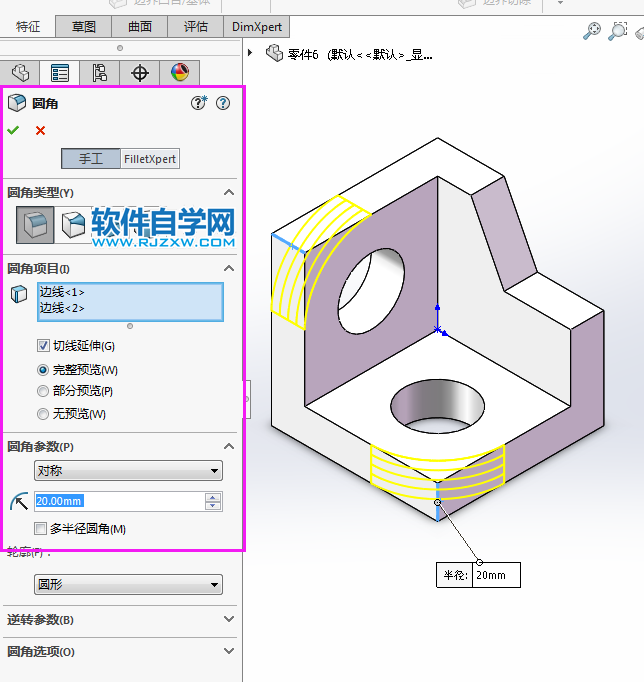Image resolution: width=644 pixels, height=682 pixels.
Task: Open the 对称 symmetric dropdown
Action: click(128, 471)
